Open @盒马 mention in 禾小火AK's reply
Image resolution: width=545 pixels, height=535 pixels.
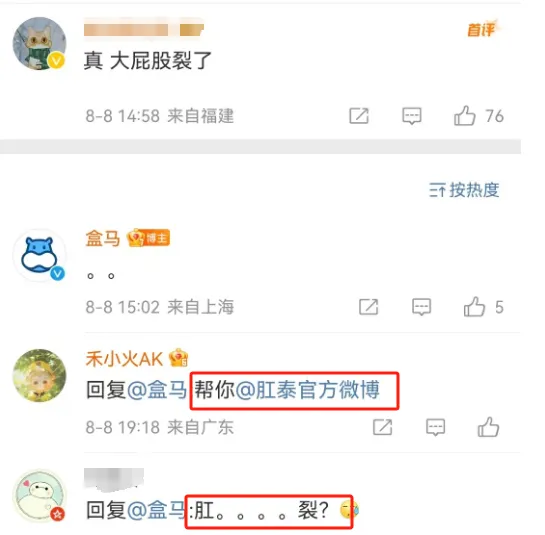(x=157, y=390)
